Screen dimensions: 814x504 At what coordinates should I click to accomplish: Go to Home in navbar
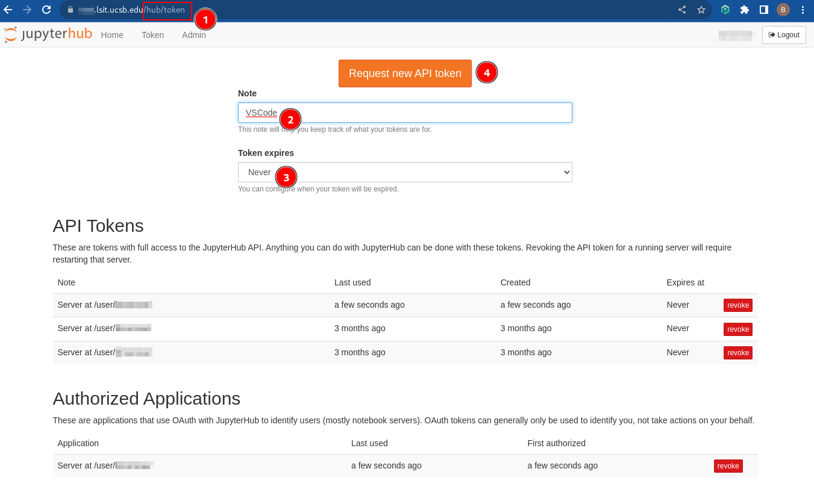coord(112,35)
